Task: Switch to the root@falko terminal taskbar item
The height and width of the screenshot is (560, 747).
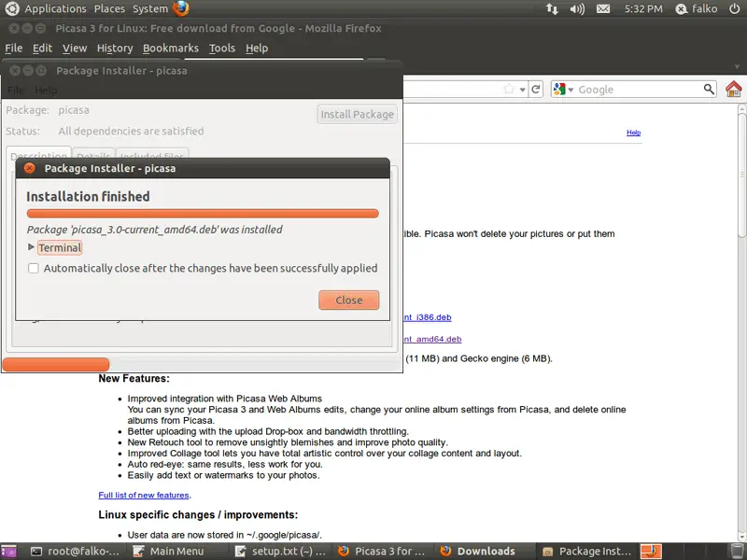Action: pos(76,551)
